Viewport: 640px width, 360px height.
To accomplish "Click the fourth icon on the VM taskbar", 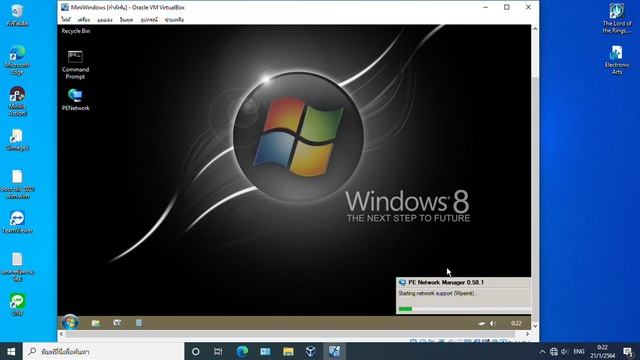I will pos(139,323).
